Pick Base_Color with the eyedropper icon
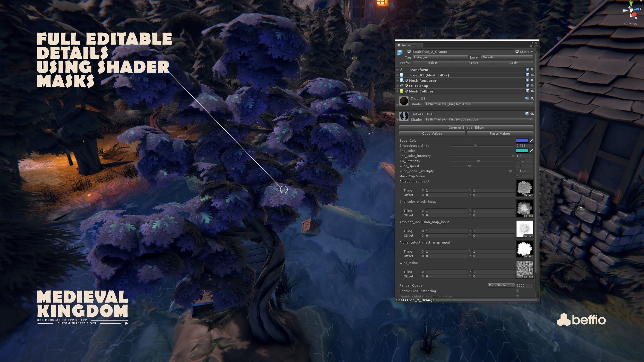This screenshot has height=362, width=644. coord(531,141)
